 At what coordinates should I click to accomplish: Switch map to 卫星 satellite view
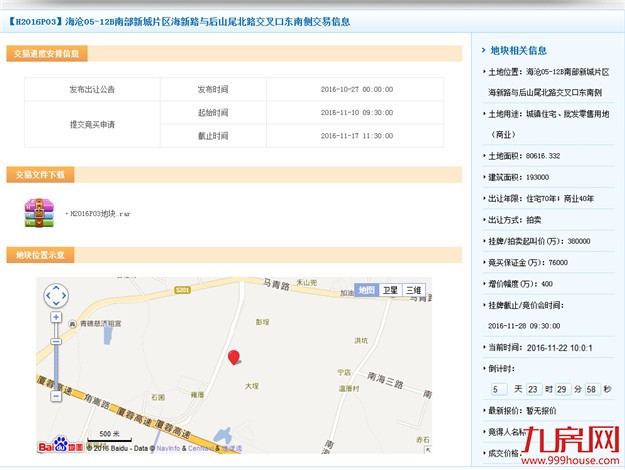390,290
